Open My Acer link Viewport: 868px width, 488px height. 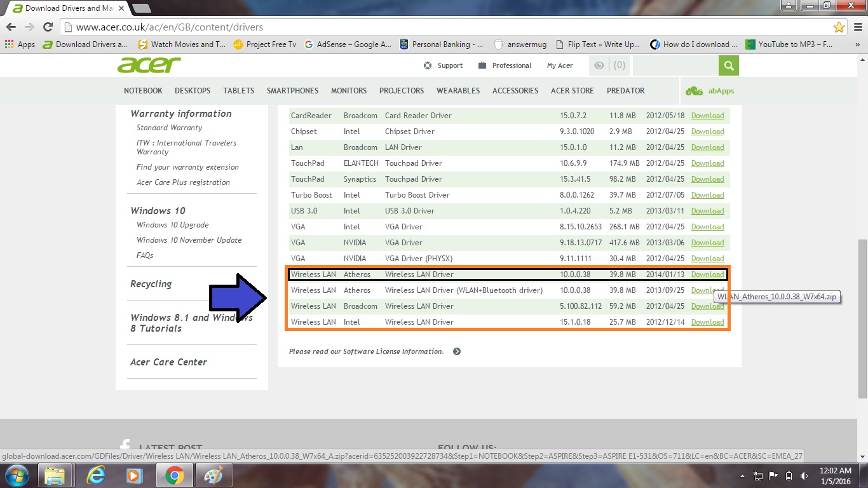[560, 65]
